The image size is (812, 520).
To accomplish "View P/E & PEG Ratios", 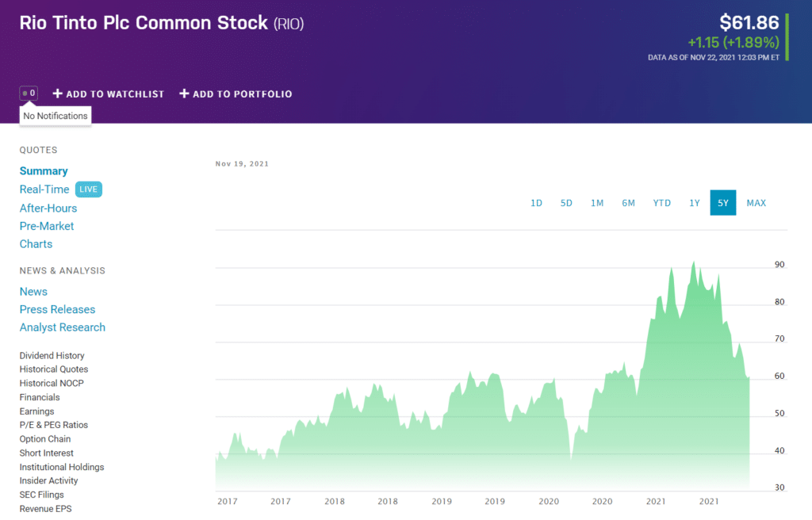I will (x=54, y=425).
